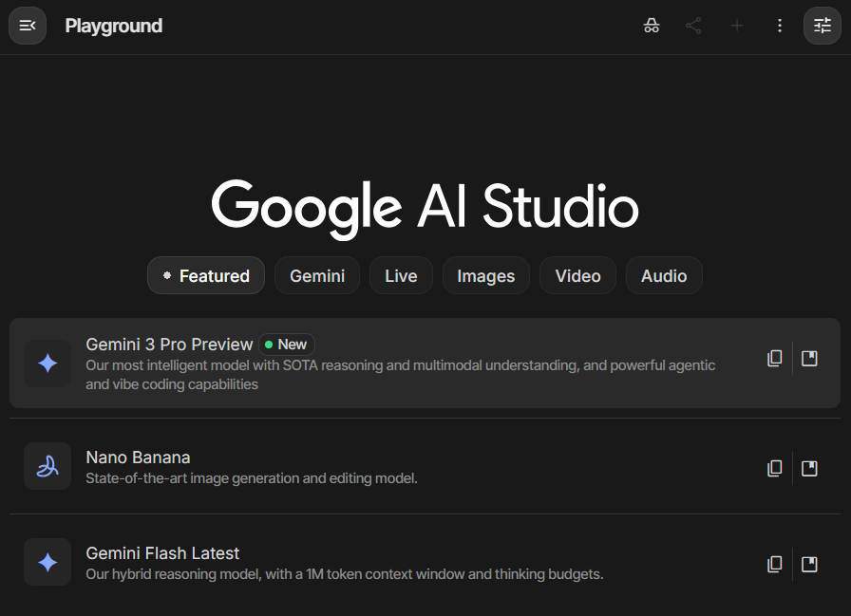The height and width of the screenshot is (616, 851).
Task: Switch to the Audio tab
Action: pyautogui.click(x=664, y=275)
